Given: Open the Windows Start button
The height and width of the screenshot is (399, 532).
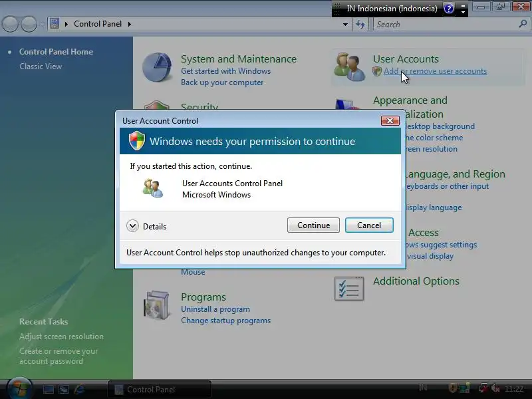Looking at the screenshot, I should click(19, 388).
